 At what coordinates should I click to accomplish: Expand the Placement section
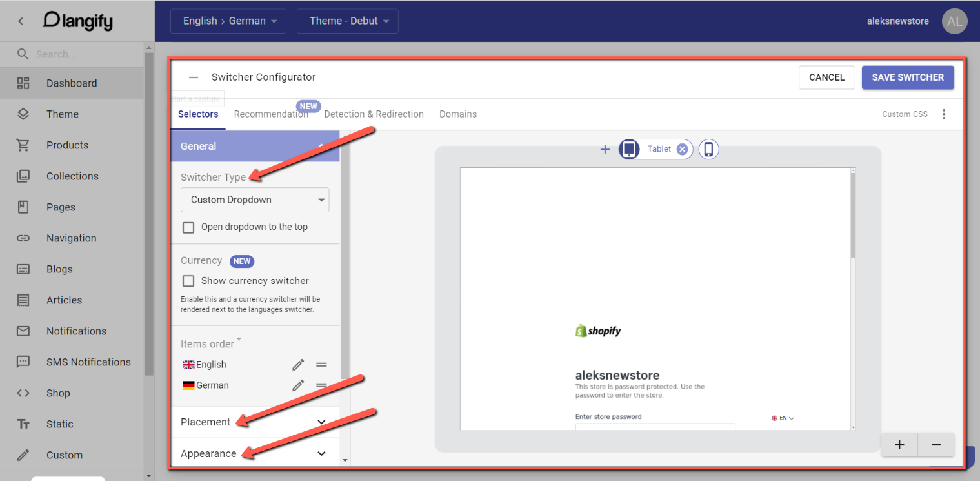point(255,422)
